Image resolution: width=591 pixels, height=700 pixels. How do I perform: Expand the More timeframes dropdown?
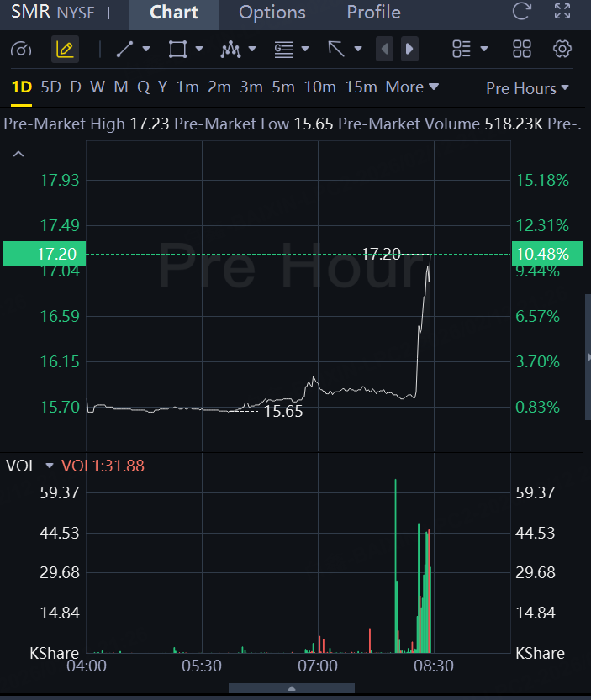pyautogui.click(x=412, y=87)
